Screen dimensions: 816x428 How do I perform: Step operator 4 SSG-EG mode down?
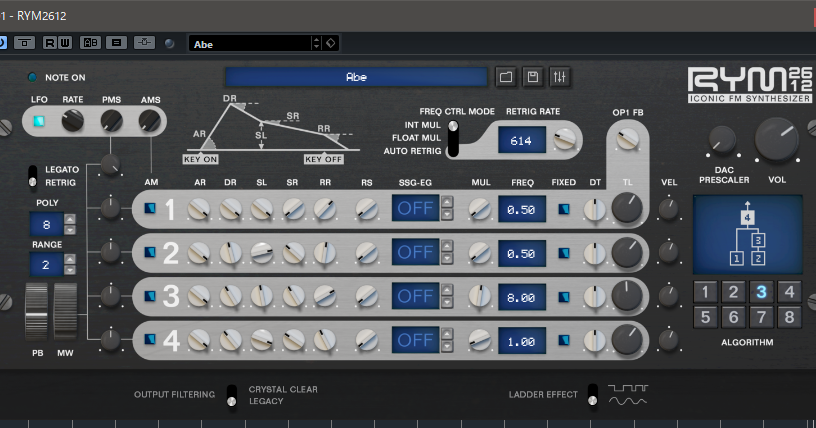(x=447, y=345)
